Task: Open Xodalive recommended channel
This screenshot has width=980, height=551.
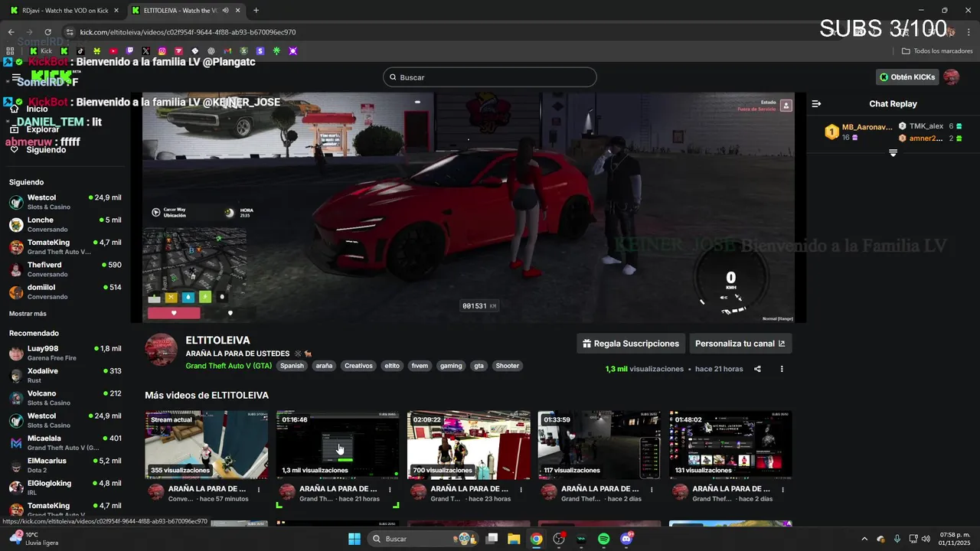Action: [65, 375]
